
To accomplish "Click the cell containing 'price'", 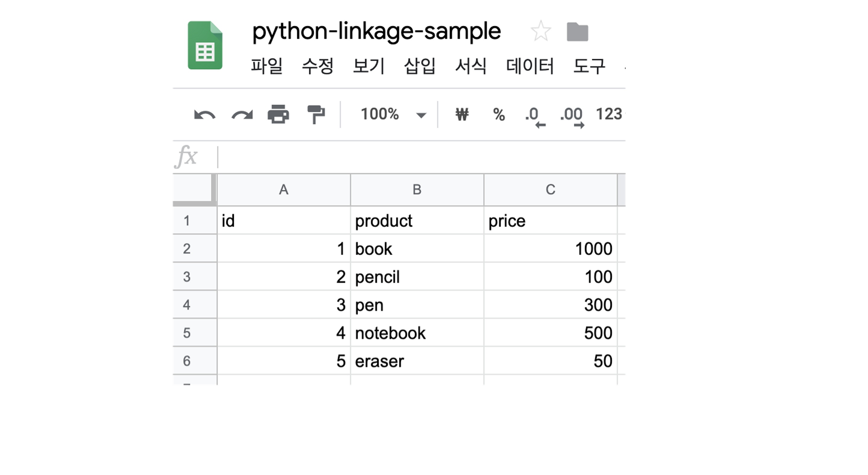I will click(551, 220).
